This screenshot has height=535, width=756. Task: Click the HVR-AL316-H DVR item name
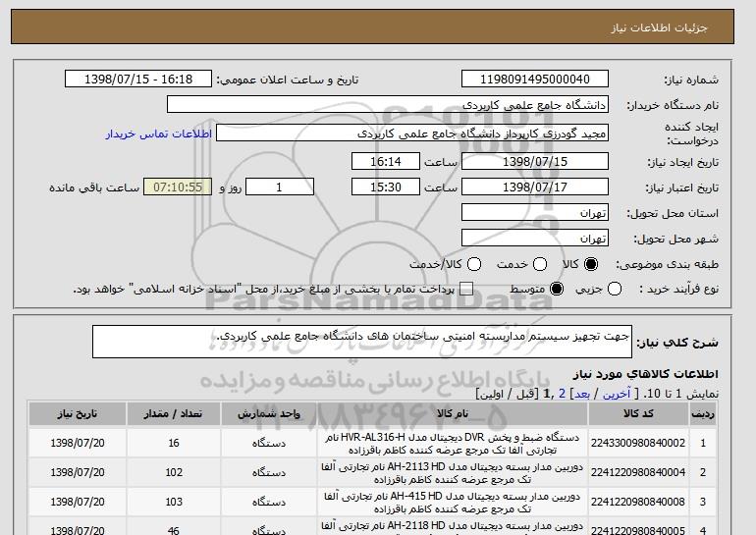(453, 444)
